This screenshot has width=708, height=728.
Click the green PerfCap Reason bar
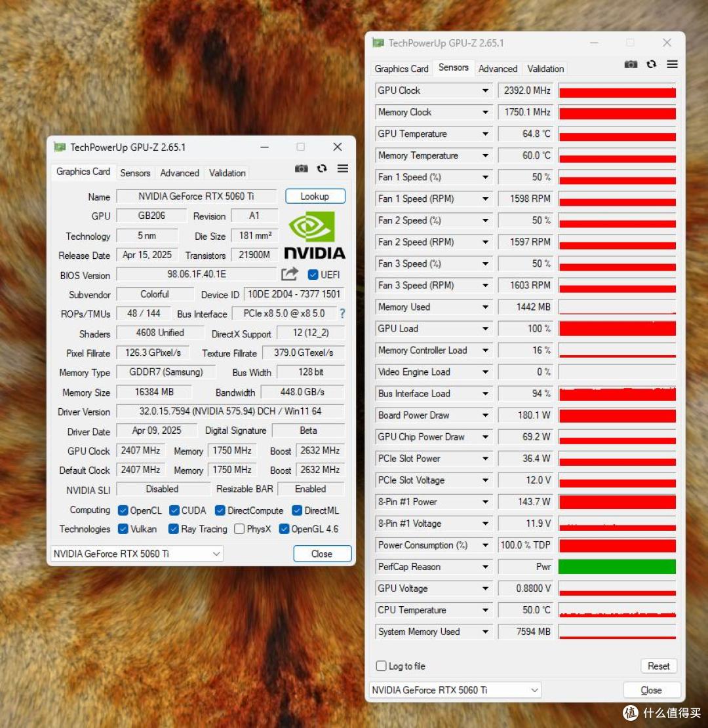click(617, 567)
